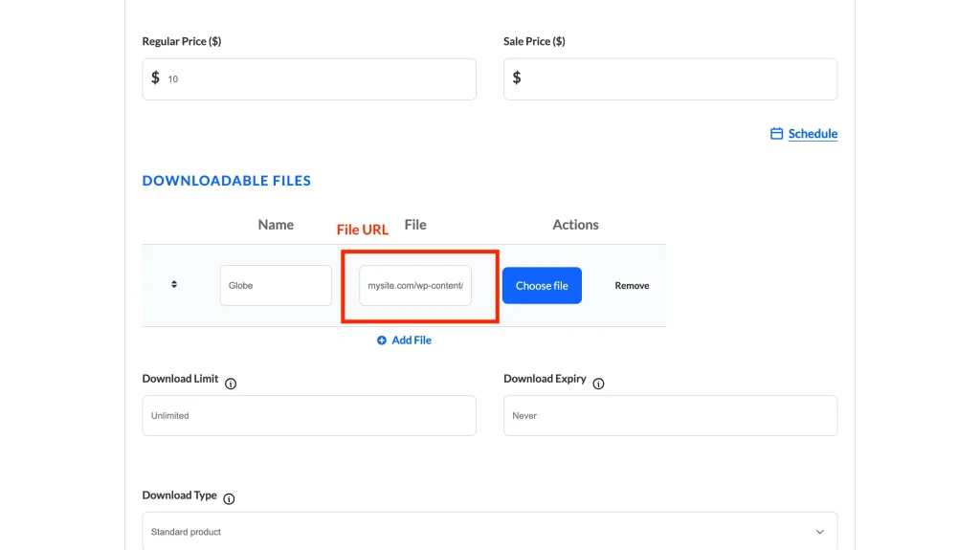Click the dollar sign in Regular Price
980x550 pixels.
(155, 77)
